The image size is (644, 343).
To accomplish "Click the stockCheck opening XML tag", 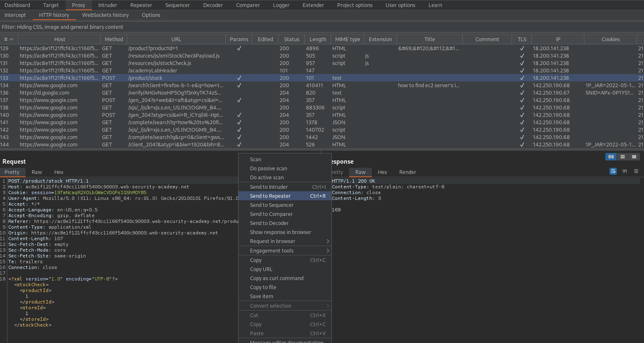I will [31, 285].
